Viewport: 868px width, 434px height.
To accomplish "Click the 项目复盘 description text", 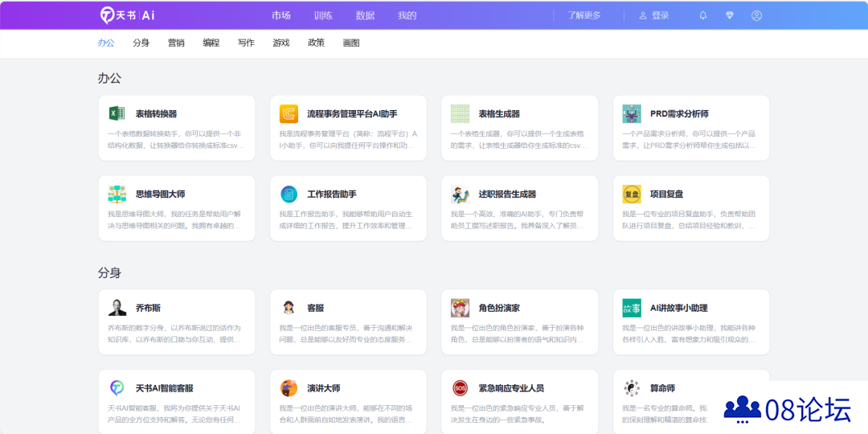I will 690,219.
